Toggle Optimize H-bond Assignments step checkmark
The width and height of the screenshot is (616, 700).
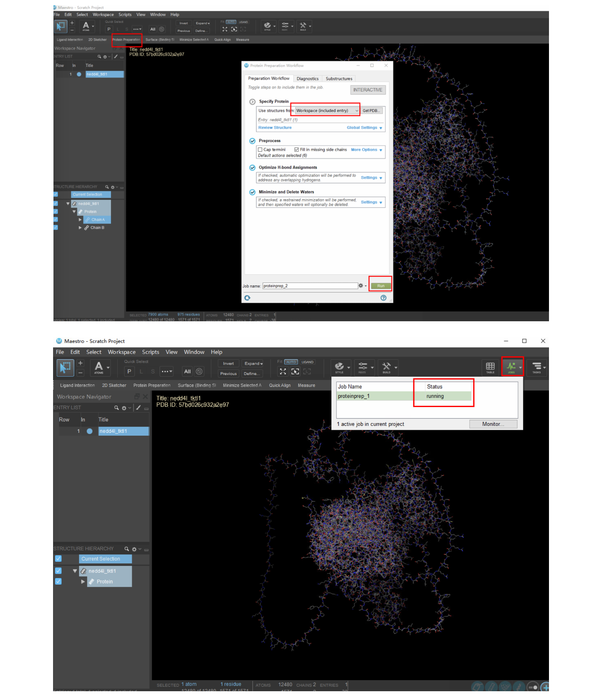pos(252,168)
